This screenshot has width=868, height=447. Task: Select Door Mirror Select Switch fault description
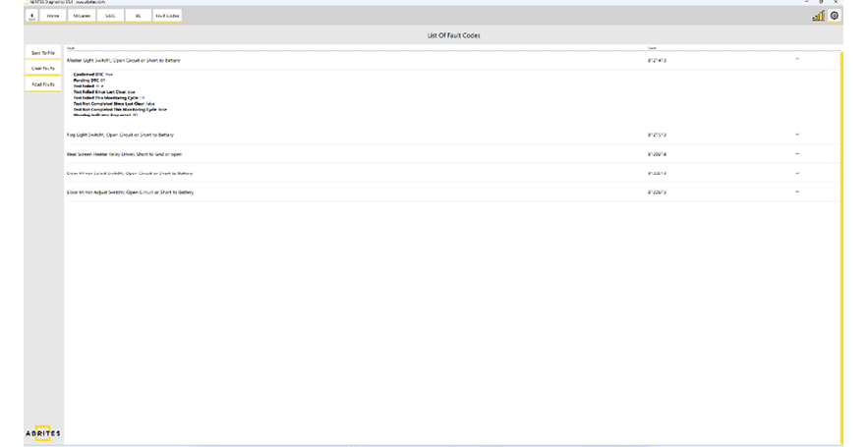click(x=130, y=173)
